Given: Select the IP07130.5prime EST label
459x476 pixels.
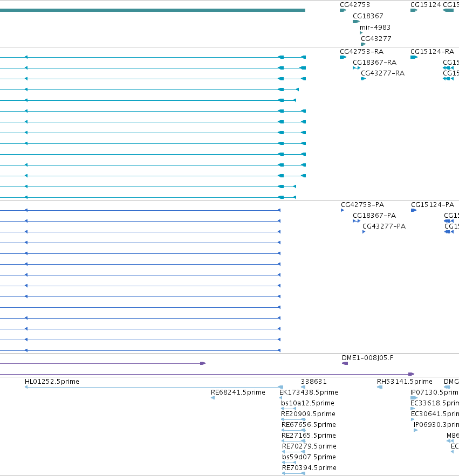Looking at the screenshot, I should pos(434,392).
